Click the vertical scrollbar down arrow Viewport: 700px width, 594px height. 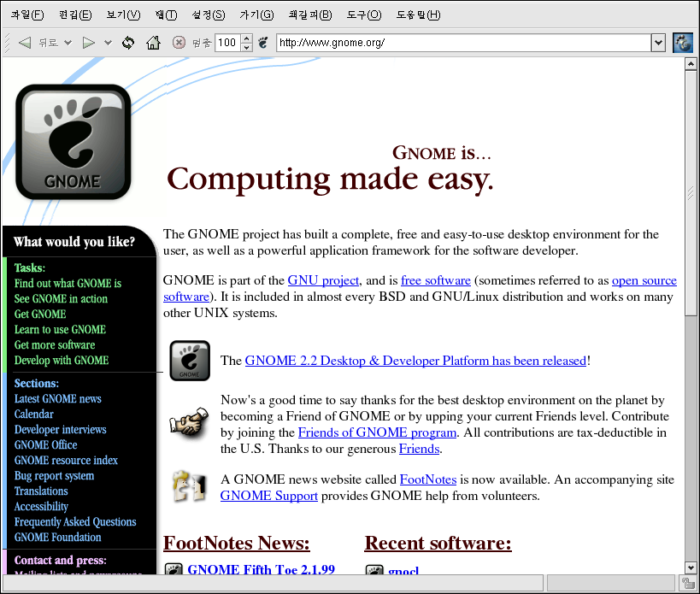(x=691, y=567)
